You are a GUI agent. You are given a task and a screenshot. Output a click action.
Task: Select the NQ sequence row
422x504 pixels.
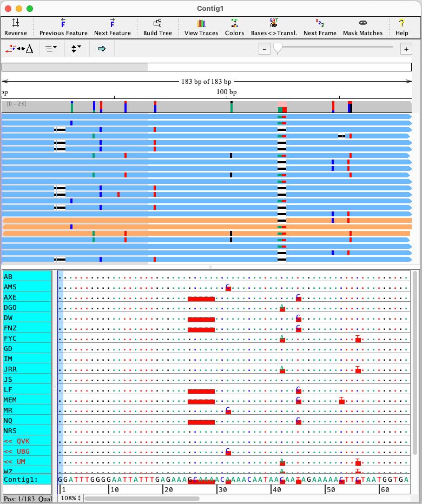pyautogui.click(x=27, y=420)
